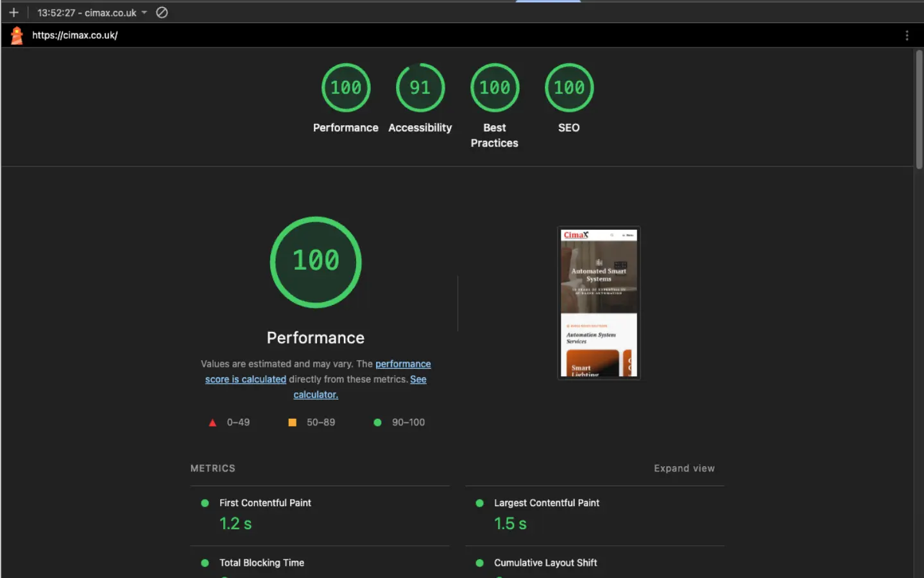Click the 90-100 green legend marker
924x578 pixels.
(x=377, y=422)
